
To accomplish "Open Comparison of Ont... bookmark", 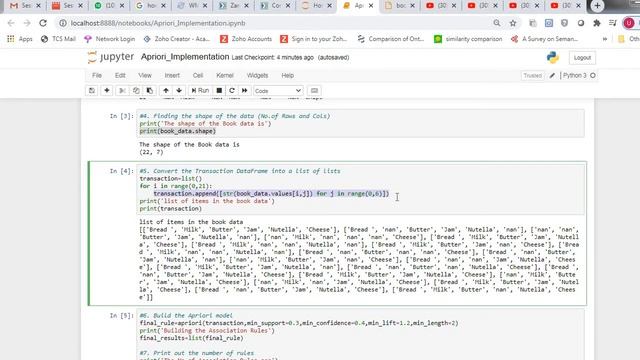I will (x=390, y=39).
